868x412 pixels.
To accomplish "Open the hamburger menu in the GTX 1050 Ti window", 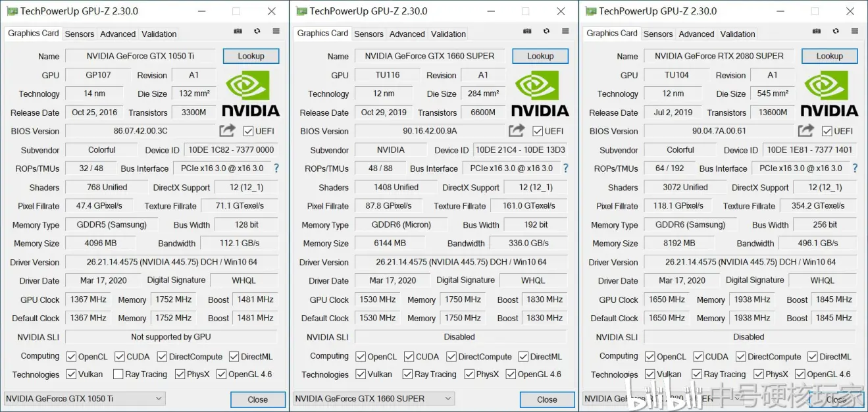I will 276,31.
